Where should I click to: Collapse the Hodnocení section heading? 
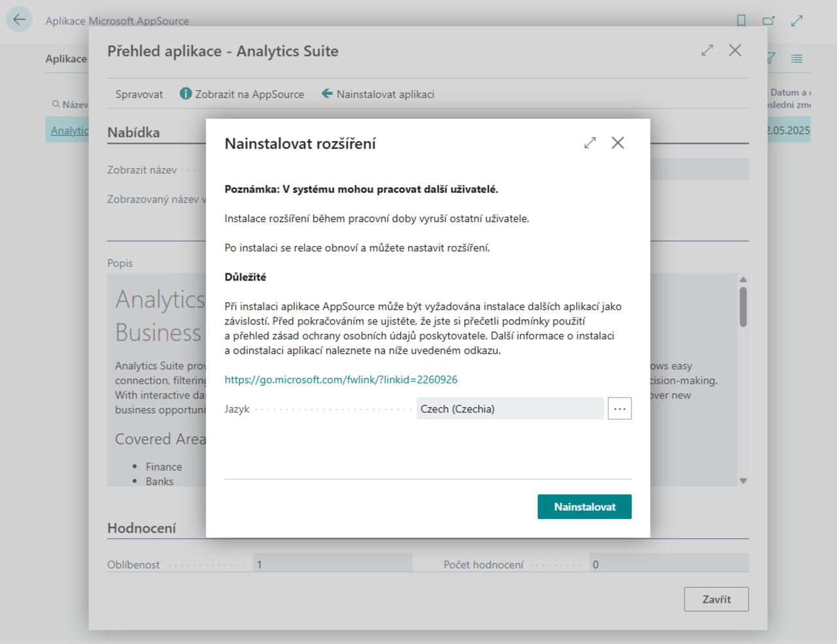(x=141, y=528)
